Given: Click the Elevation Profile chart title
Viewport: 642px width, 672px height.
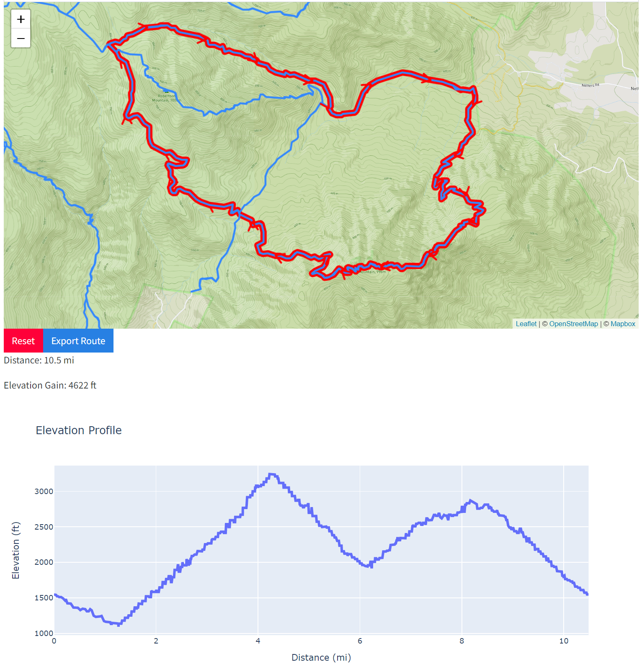Looking at the screenshot, I should 79,430.
